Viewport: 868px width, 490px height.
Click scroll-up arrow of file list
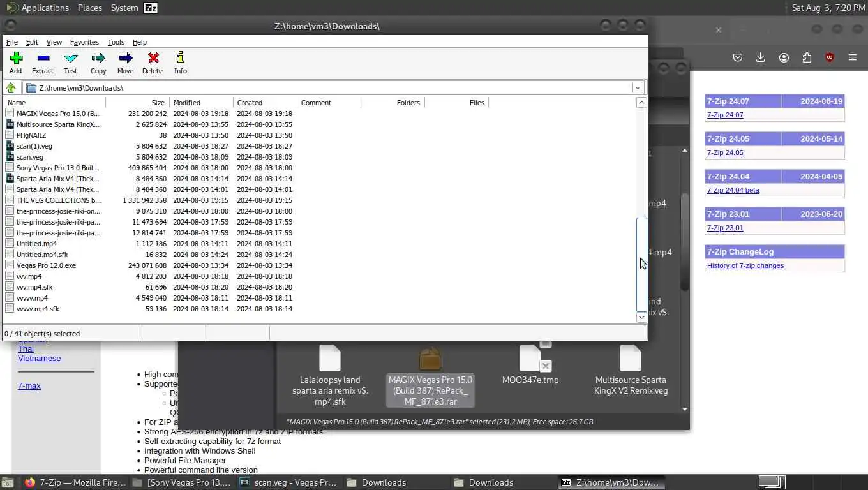pyautogui.click(x=641, y=103)
